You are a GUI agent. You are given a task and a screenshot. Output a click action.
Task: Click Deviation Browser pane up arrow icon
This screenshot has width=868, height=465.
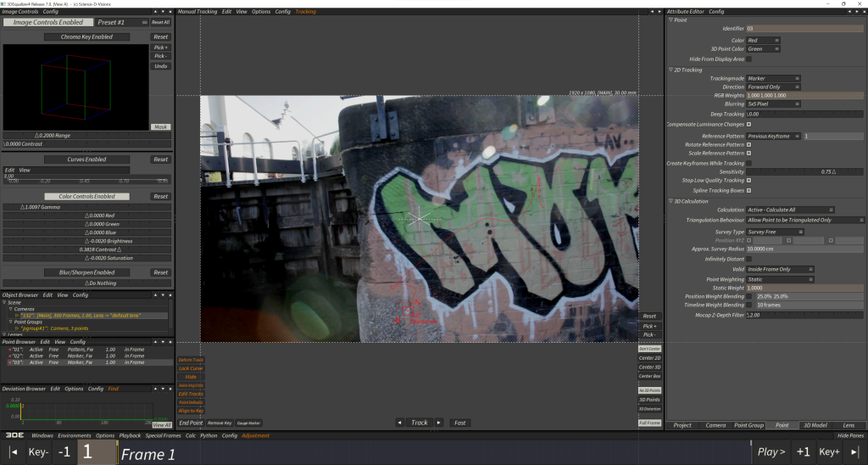(155, 389)
